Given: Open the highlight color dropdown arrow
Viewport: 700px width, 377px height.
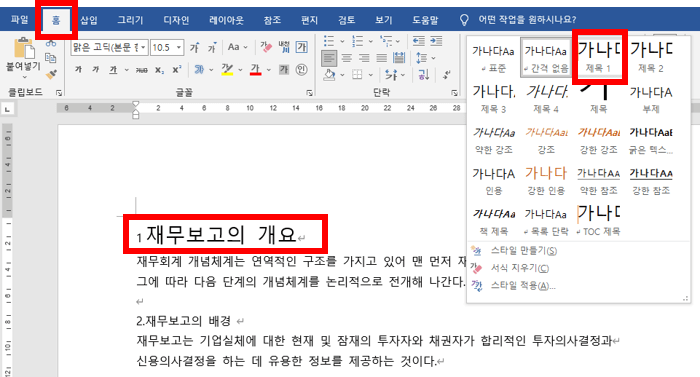Looking at the screenshot, I should point(240,70).
